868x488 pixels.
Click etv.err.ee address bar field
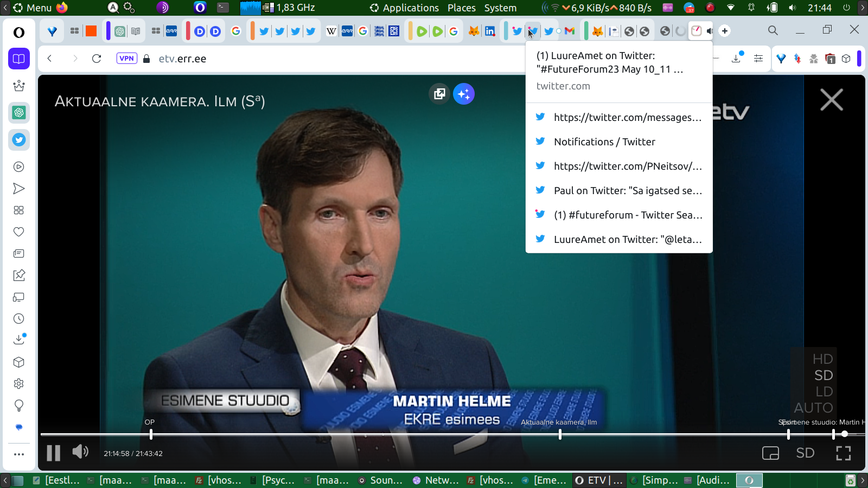coord(325,59)
